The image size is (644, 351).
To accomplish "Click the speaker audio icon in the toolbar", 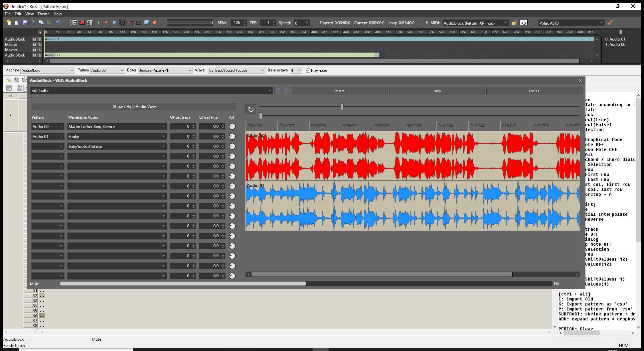I will click(x=154, y=22).
